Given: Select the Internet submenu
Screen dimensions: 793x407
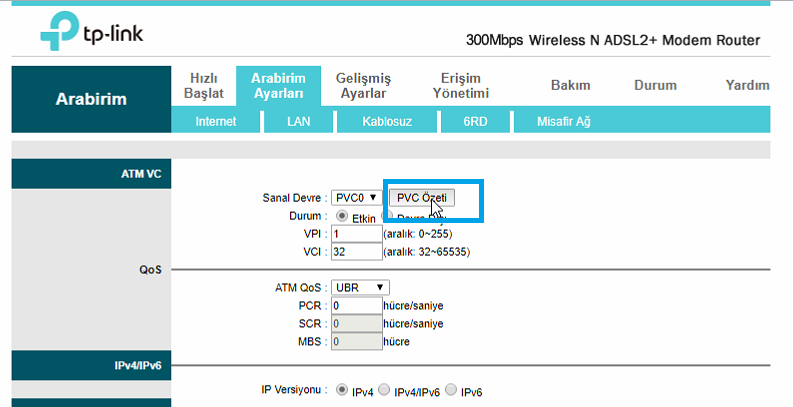Looking at the screenshot, I should pyautogui.click(x=216, y=121).
